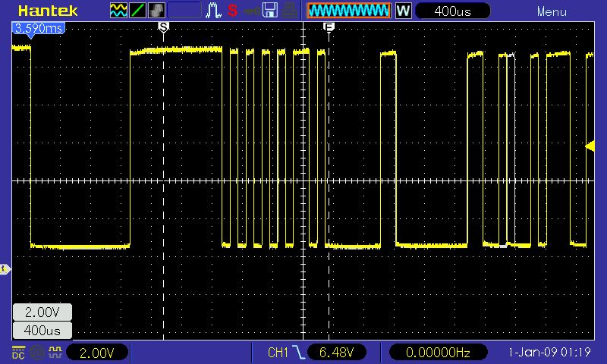Screen dimensions: 607x364
Task: Click the waveform memory overview bar
Action: pos(349,11)
